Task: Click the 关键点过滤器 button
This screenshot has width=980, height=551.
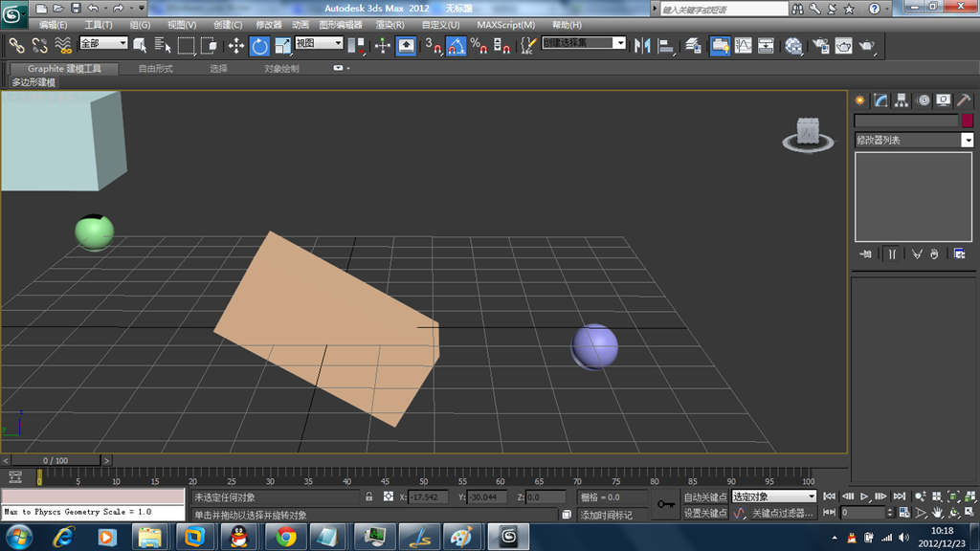Action: (x=782, y=514)
